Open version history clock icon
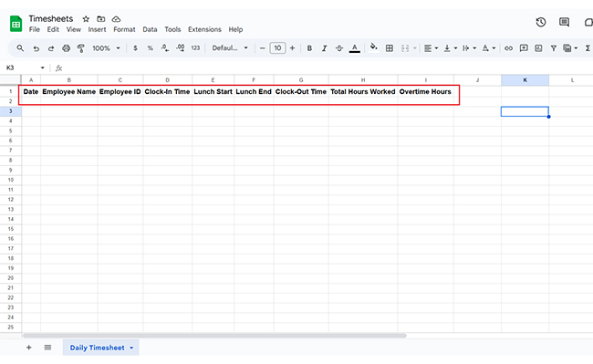The height and width of the screenshot is (364, 593). coord(541,22)
